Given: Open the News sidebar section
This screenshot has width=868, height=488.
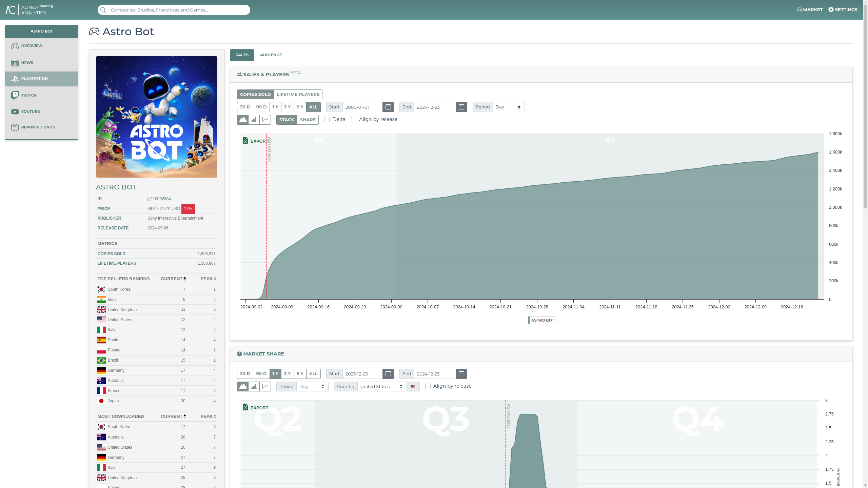Looking at the screenshot, I should click(42, 63).
